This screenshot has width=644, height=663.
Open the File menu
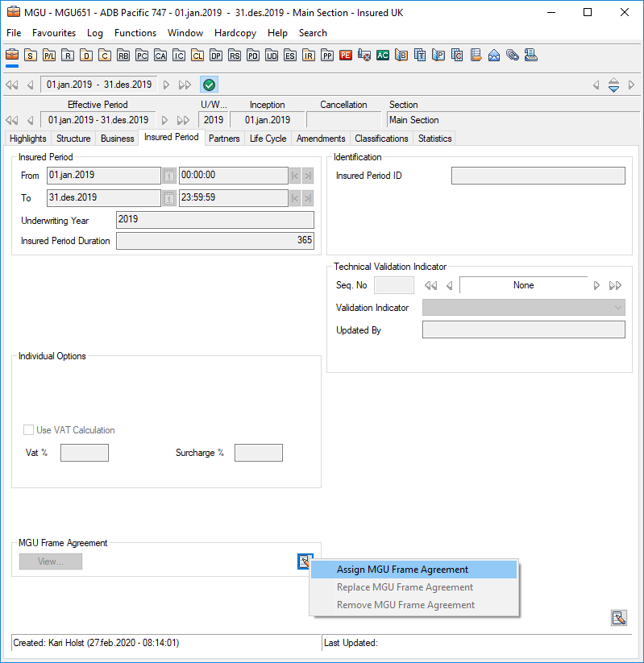[x=14, y=33]
